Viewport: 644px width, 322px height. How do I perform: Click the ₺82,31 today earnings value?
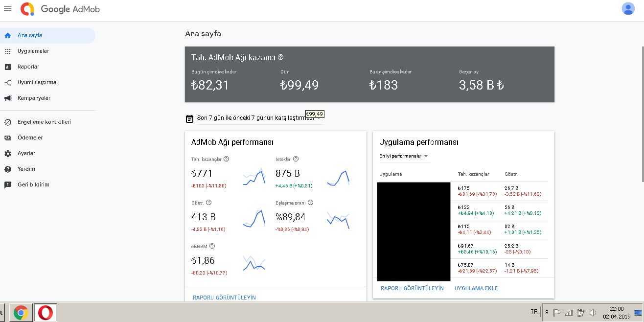(x=210, y=85)
